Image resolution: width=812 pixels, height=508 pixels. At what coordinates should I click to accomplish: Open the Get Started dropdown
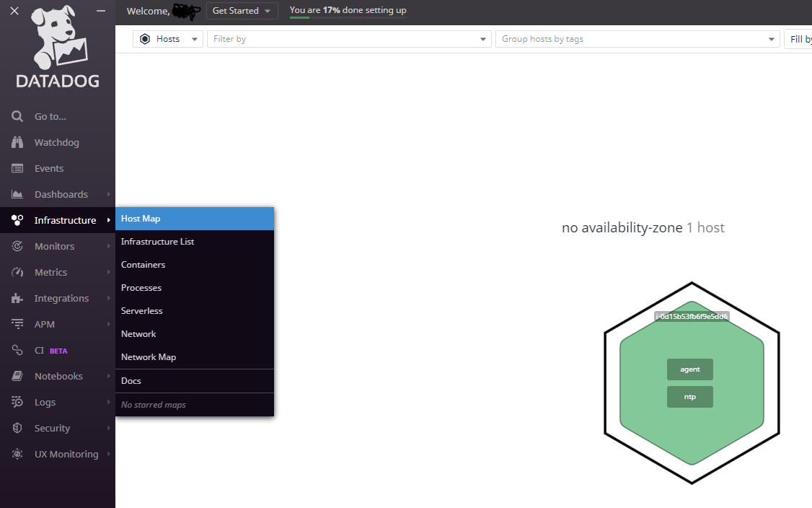242,10
